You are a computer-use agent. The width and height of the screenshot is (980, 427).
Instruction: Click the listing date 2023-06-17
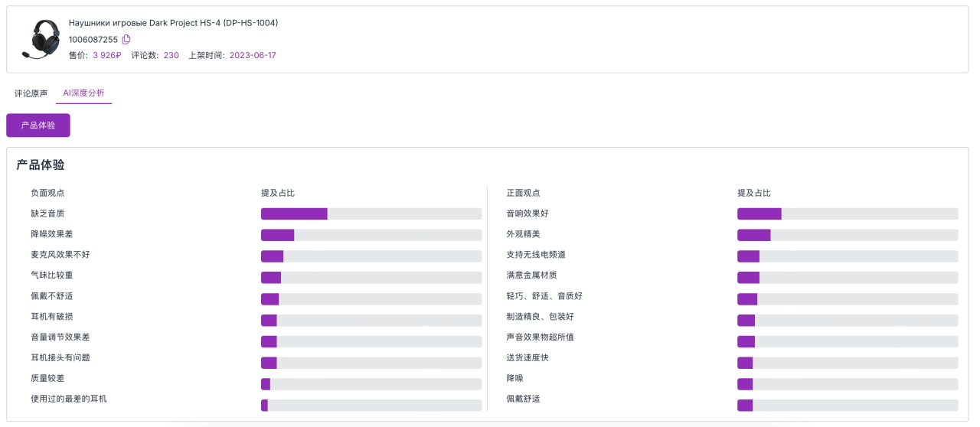[253, 55]
